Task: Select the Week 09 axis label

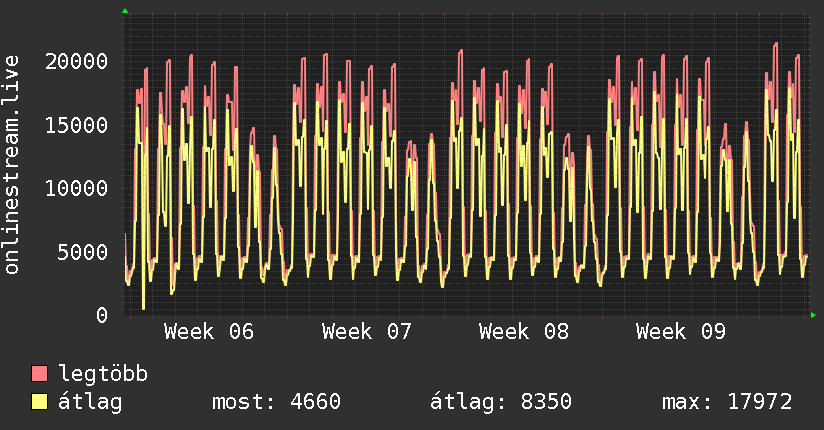Action: [680, 332]
